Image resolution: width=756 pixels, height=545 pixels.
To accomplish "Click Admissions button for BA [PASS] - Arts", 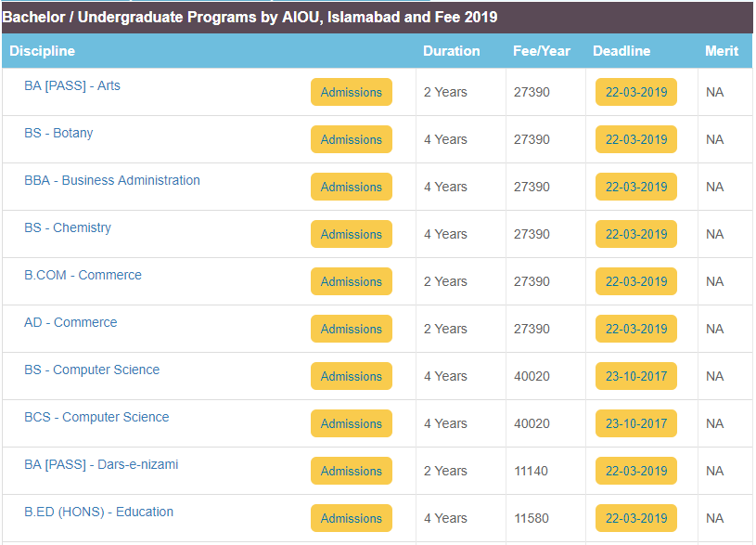I will click(x=351, y=92).
